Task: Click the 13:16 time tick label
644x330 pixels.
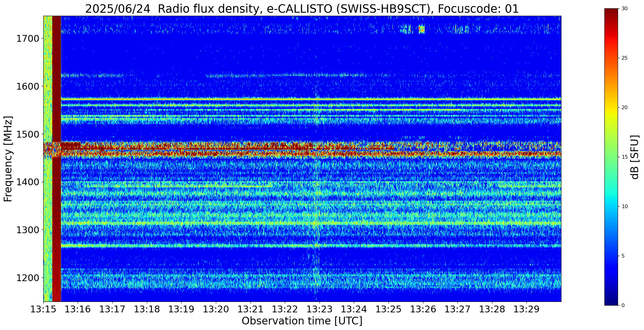Action: tap(78, 309)
